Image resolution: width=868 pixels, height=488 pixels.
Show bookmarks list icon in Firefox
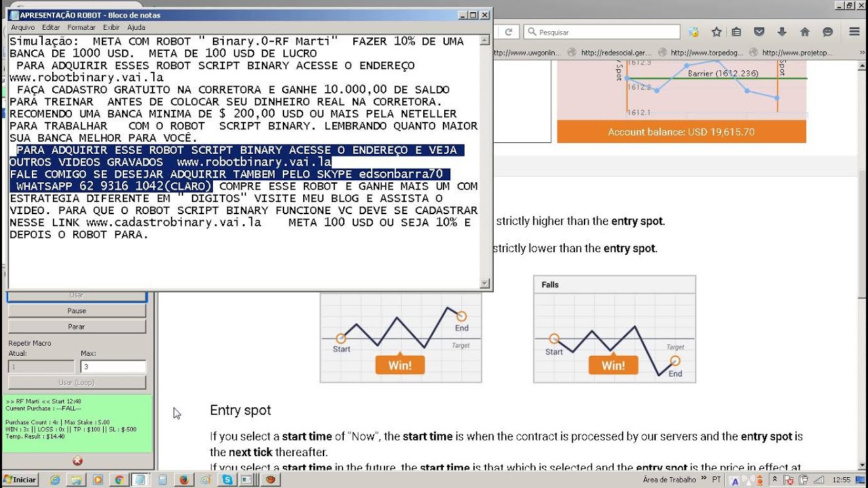coord(736,32)
